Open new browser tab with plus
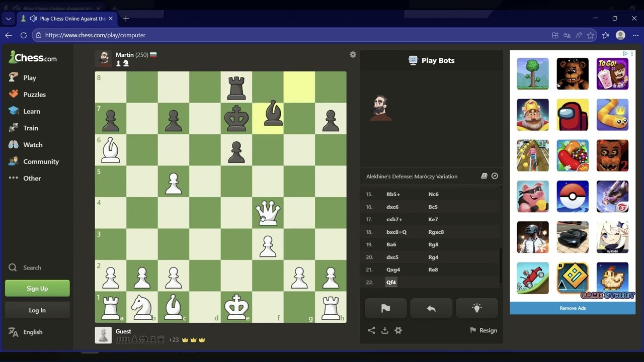 coord(126,19)
